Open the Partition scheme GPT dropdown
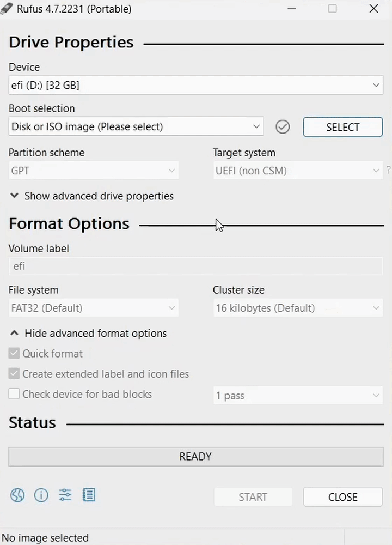Screen dimensions: 392x545 (94, 170)
